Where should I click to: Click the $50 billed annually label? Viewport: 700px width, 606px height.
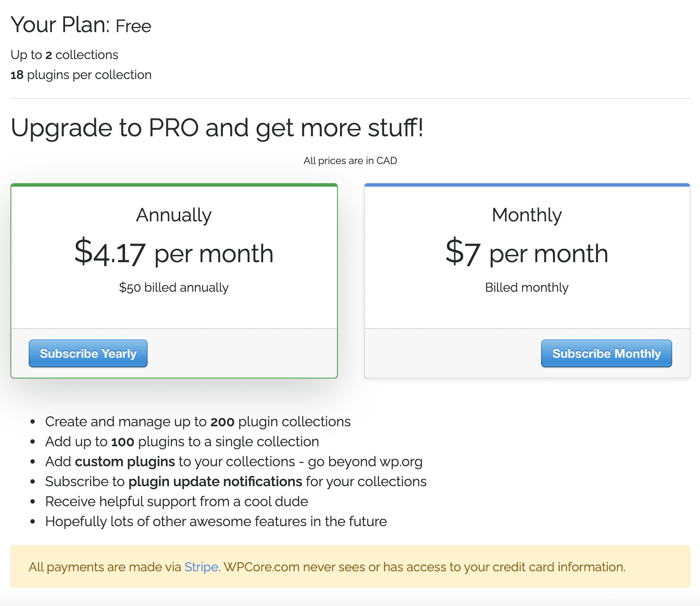pyautogui.click(x=174, y=287)
